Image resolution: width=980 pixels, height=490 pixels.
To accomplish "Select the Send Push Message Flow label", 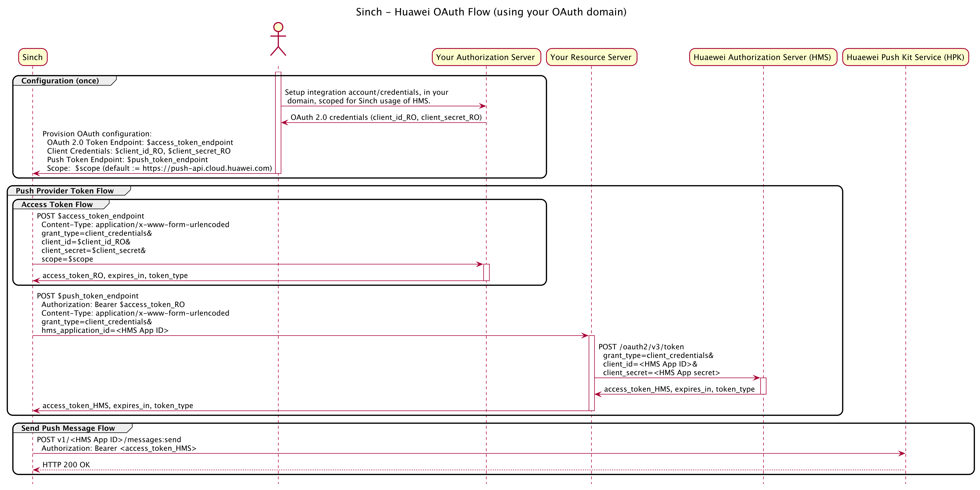I will pyautogui.click(x=68, y=428).
